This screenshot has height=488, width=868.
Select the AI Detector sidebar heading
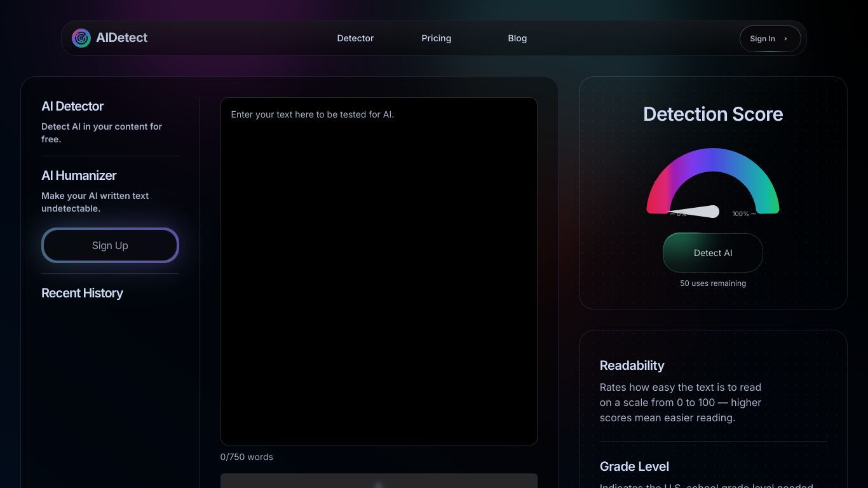click(72, 106)
